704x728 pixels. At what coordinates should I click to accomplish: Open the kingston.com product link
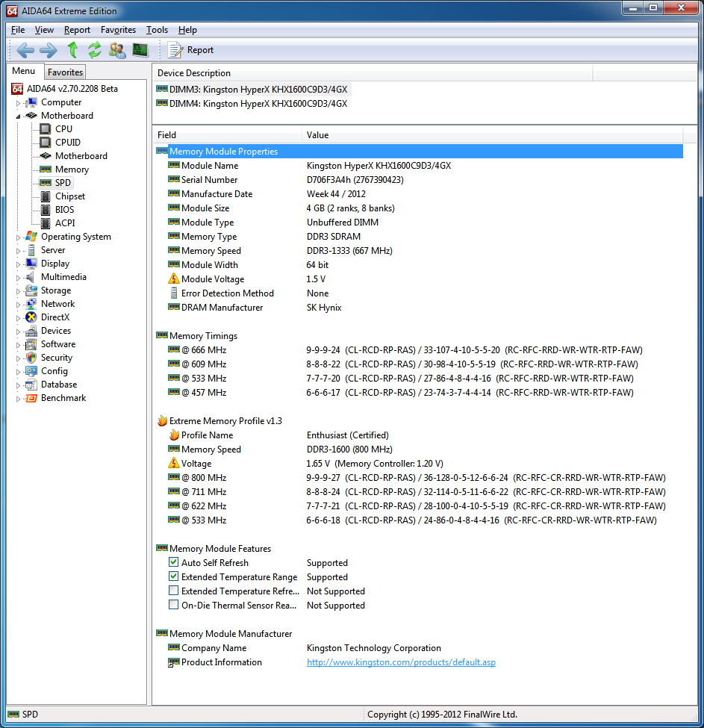point(401,662)
